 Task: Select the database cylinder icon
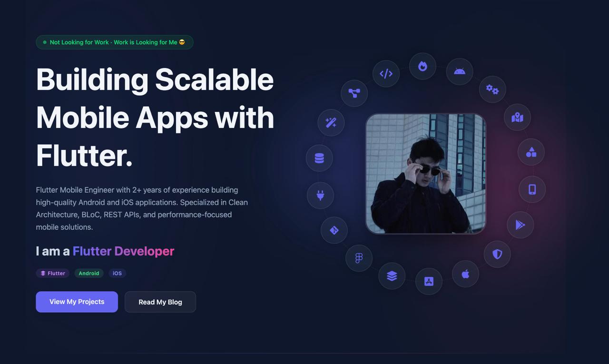pyautogui.click(x=319, y=158)
